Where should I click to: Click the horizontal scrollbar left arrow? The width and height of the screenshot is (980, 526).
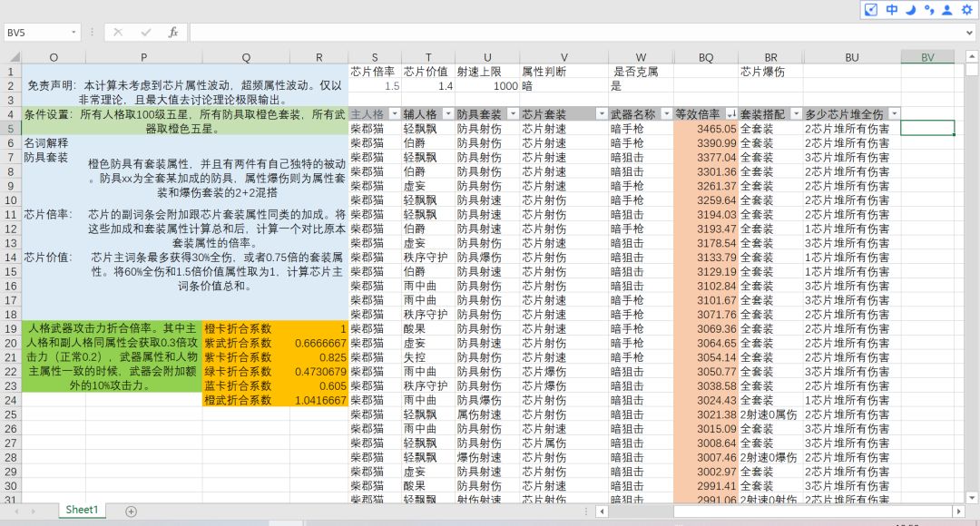(602, 511)
